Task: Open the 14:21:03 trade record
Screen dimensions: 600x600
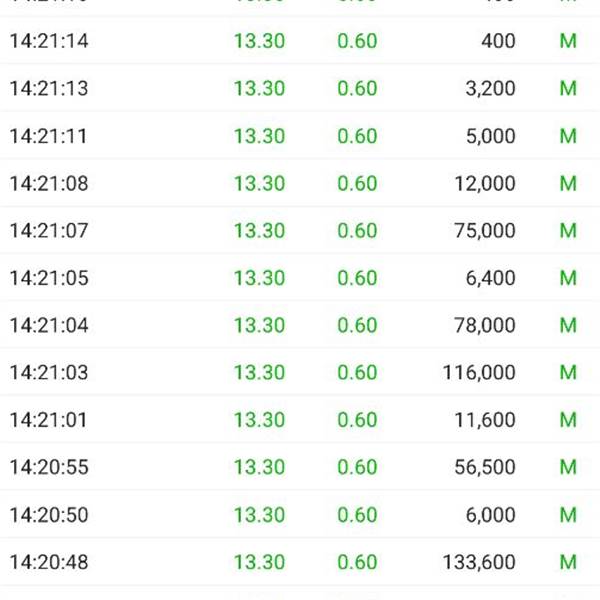Action: click(x=300, y=372)
